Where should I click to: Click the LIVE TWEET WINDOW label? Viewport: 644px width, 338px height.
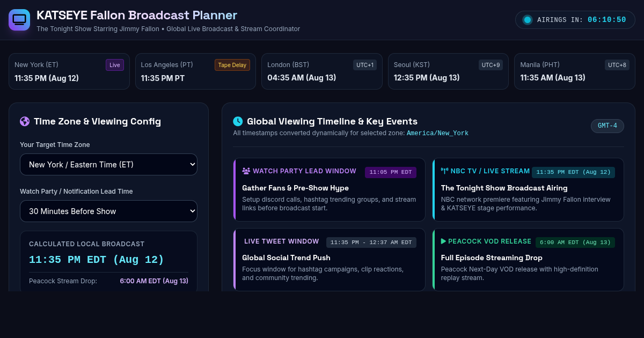[x=282, y=241]
